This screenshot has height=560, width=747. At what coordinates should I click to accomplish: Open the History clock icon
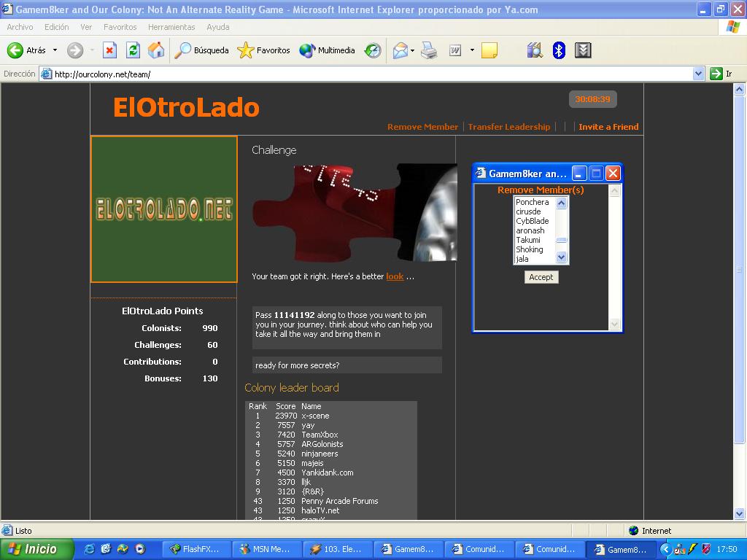pyautogui.click(x=373, y=50)
